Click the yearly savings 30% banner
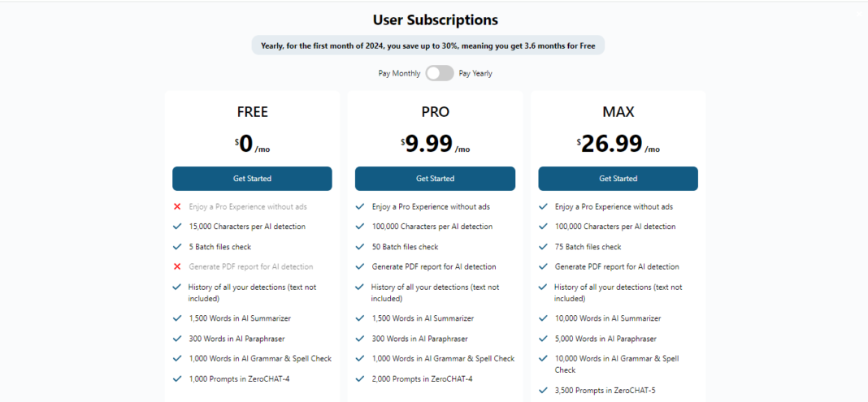The image size is (868, 402). coord(428,45)
